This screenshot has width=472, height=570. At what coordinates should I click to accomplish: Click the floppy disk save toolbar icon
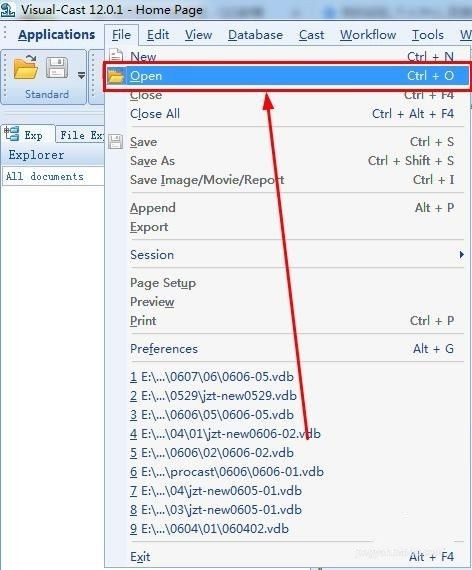click(57, 68)
